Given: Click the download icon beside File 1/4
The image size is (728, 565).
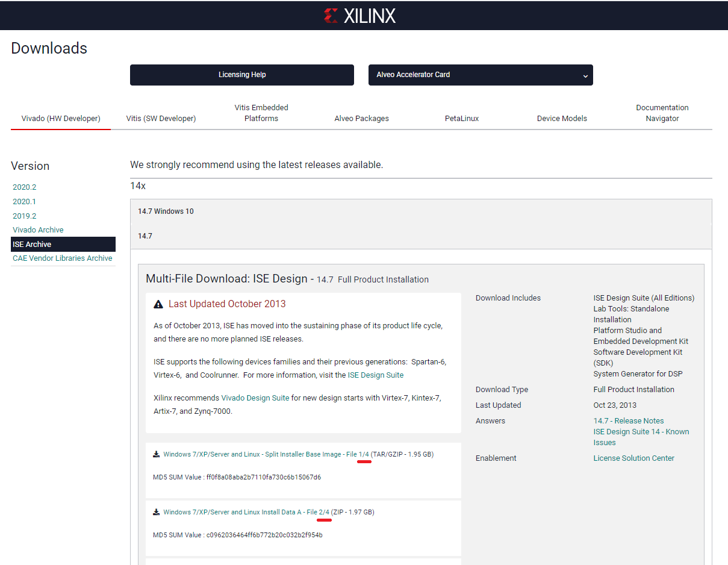Looking at the screenshot, I should 157,454.
